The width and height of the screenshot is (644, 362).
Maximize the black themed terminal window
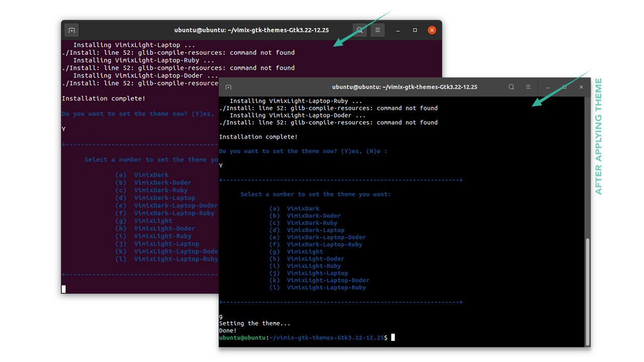point(565,87)
